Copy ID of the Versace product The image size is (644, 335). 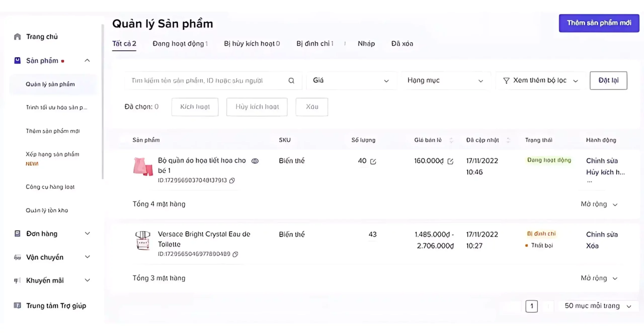235,254
